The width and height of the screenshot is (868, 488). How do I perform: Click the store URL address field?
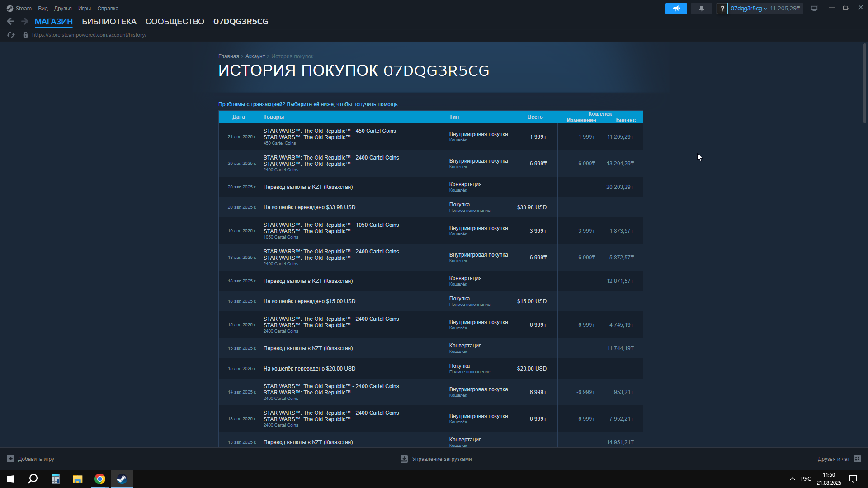point(89,35)
